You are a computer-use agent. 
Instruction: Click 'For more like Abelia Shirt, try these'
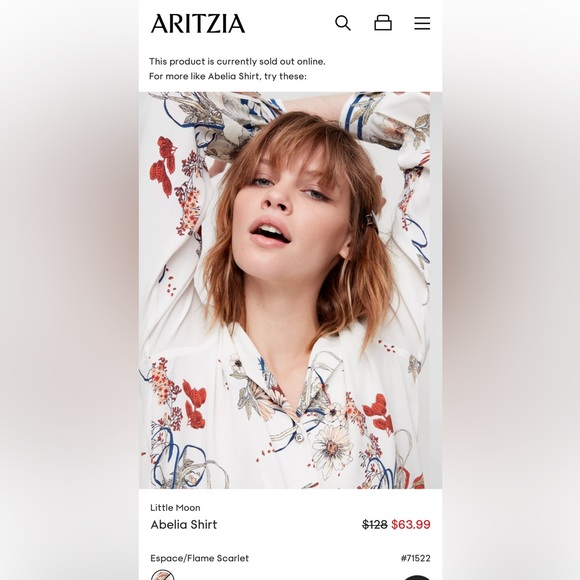coord(227,77)
